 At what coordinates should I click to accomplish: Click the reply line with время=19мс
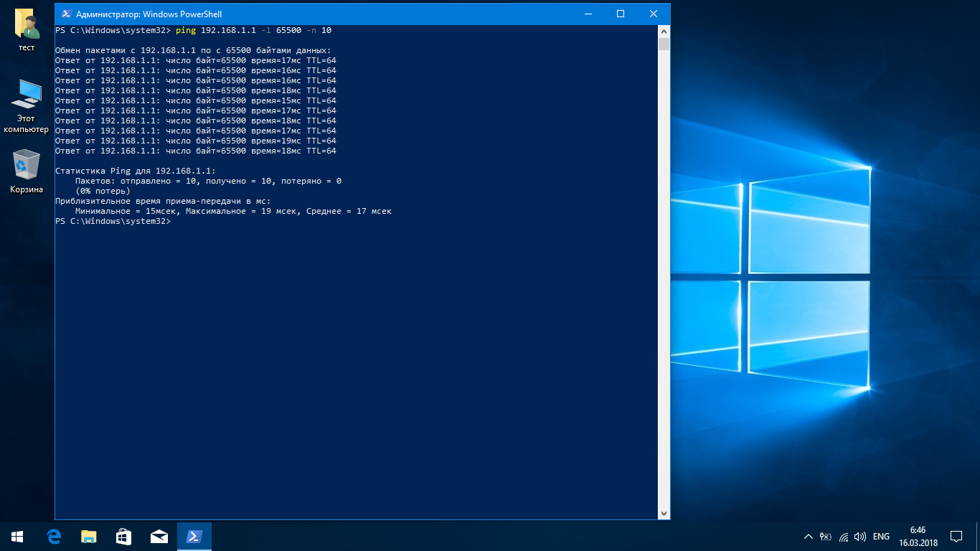point(196,141)
